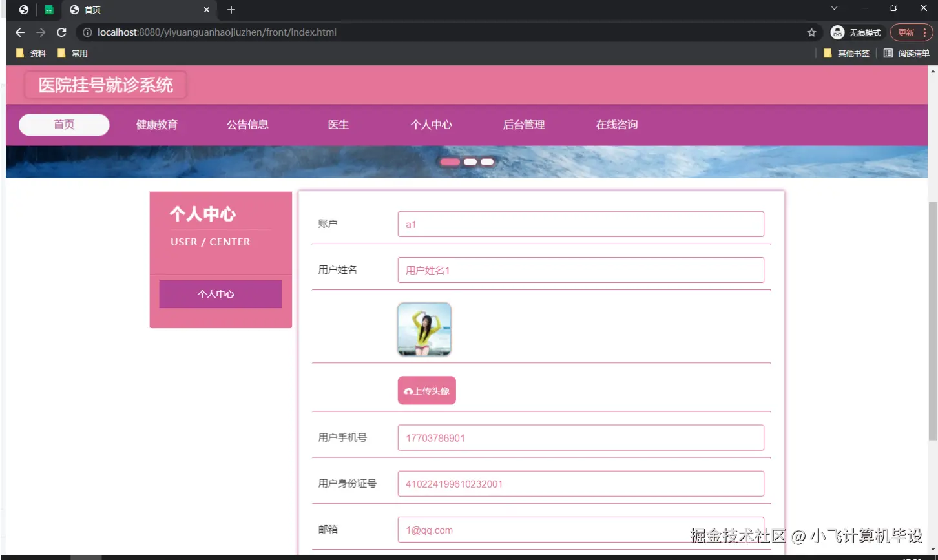The width and height of the screenshot is (938, 560).
Task: Open a new browser tab with the plus icon
Action: (x=231, y=10)
